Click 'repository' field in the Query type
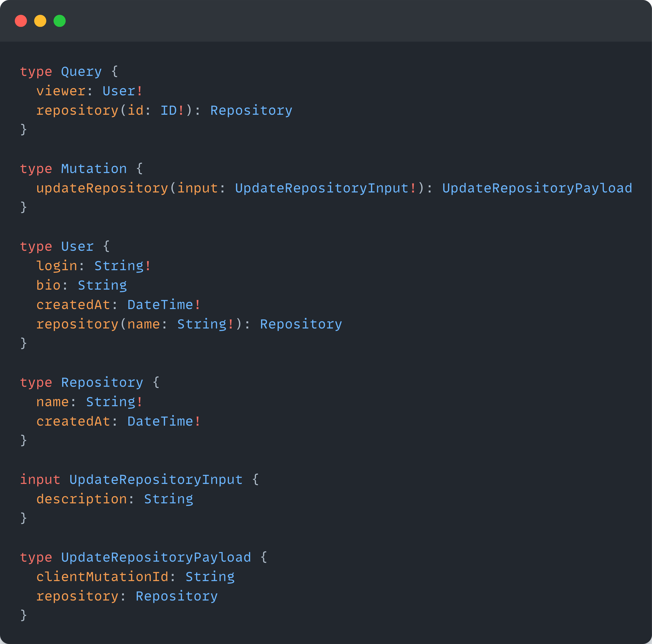The image size is (652, 644). (x=77, y=111)
